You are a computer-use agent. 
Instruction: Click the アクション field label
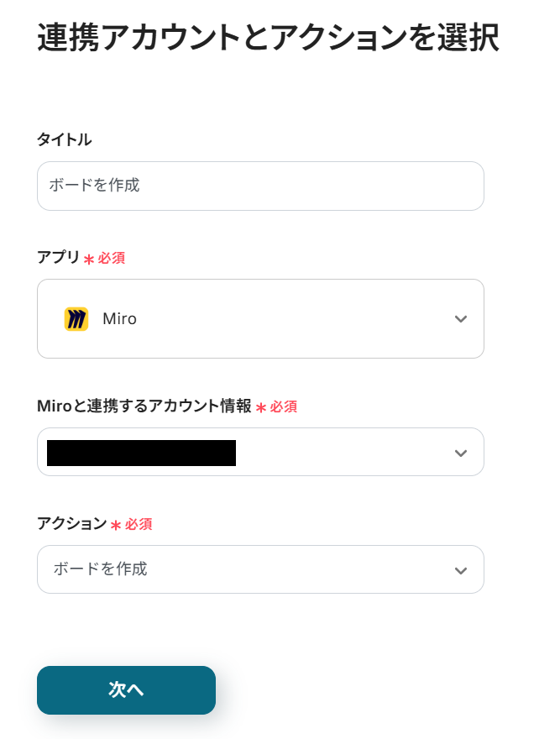tap(71, 524)
